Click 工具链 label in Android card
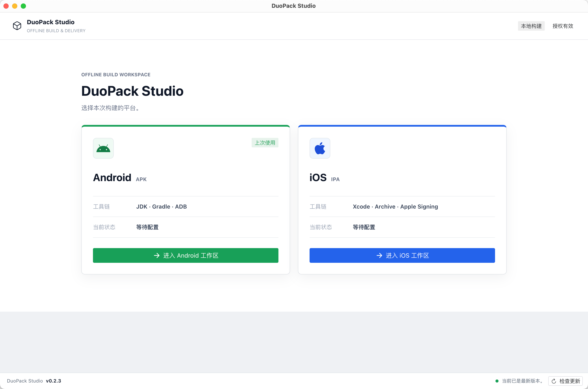The image size is (588, 389). click(x=101, y=207)
